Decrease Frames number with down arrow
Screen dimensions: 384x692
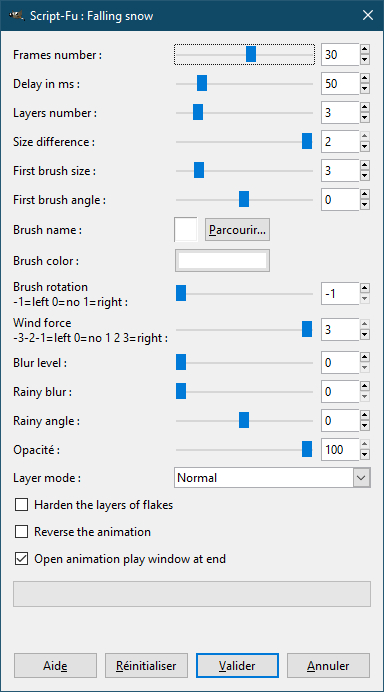coord(365,60)
